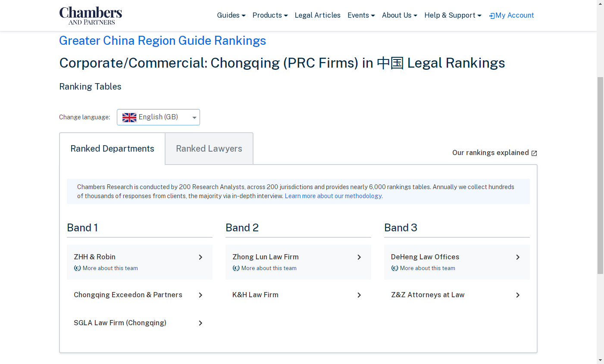Click the scrollbar up arrow
The height and width of the screenshot is (364, 604).
click(600, 3)
